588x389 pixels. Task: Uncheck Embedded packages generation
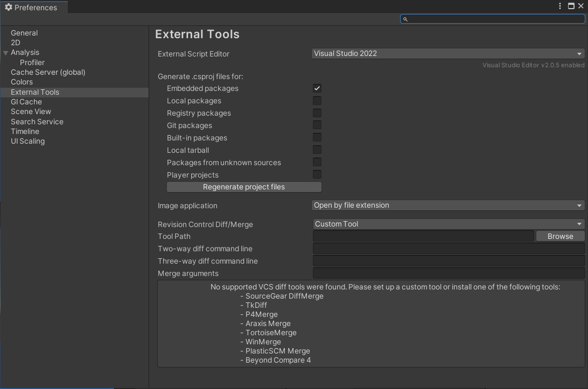point(317,88)
